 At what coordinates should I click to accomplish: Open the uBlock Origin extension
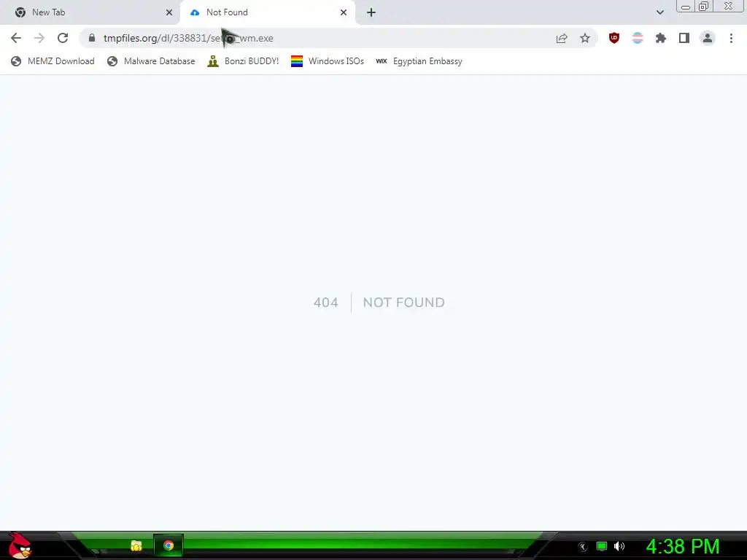coord(614,38)
